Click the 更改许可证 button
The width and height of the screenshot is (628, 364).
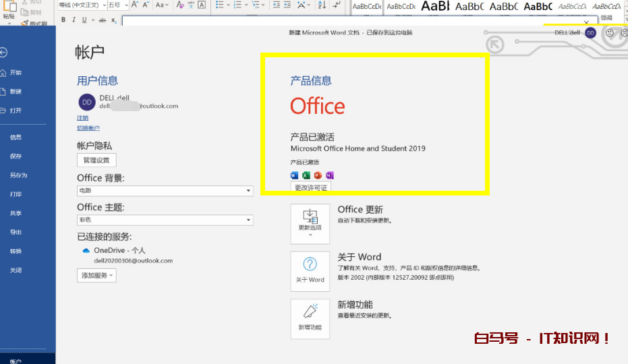(x=311, y=187)
